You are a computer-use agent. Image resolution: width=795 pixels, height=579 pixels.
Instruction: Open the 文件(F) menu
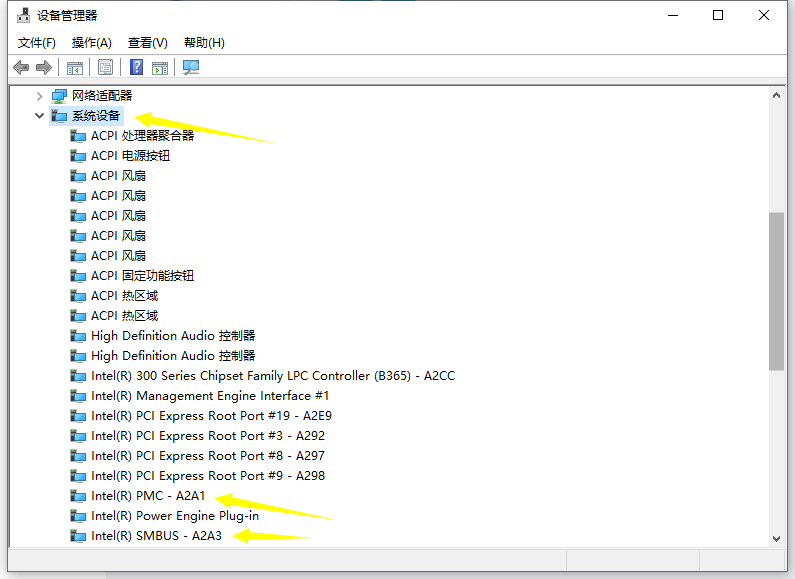[x=37, y=42]
